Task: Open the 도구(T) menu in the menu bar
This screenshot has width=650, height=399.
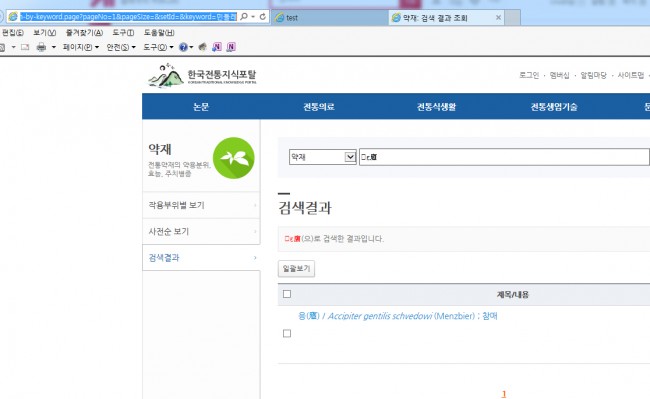Action: click(123, 33)
